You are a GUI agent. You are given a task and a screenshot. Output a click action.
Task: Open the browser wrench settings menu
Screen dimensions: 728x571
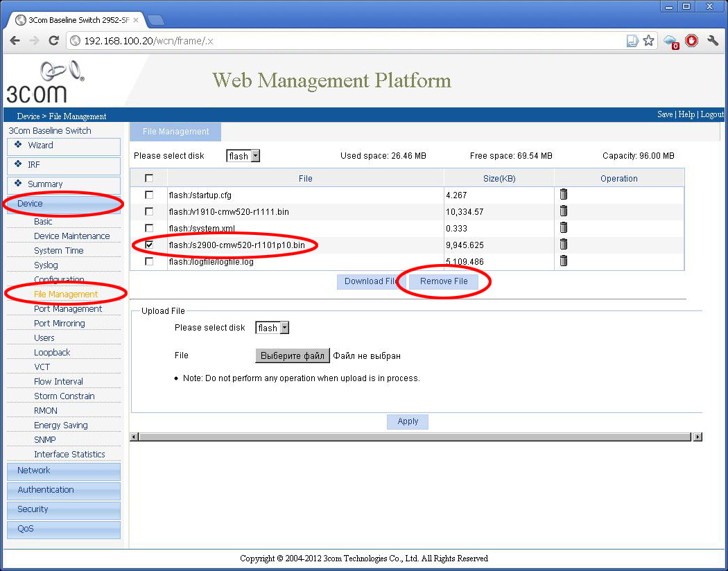713,41
